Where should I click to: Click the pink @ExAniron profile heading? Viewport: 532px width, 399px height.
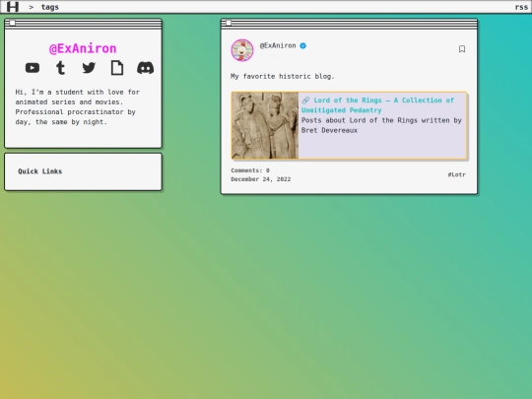(83, 48)
